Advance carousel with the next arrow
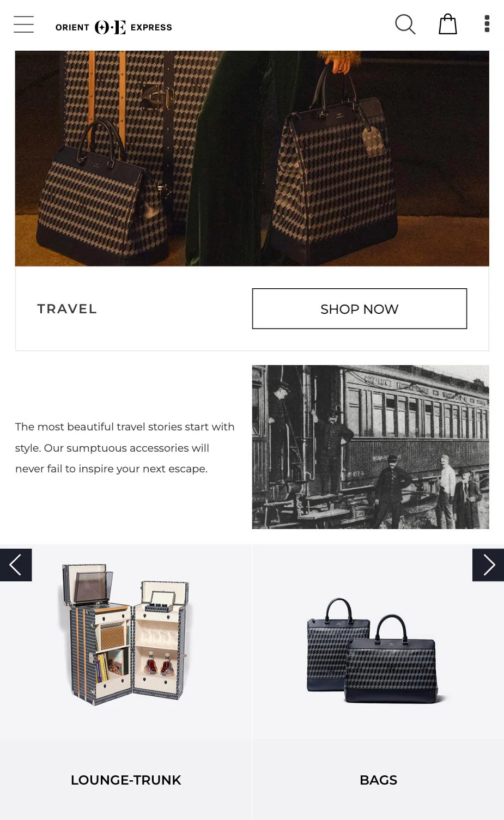Screen dimensions: 504x820 coord(488,565)
